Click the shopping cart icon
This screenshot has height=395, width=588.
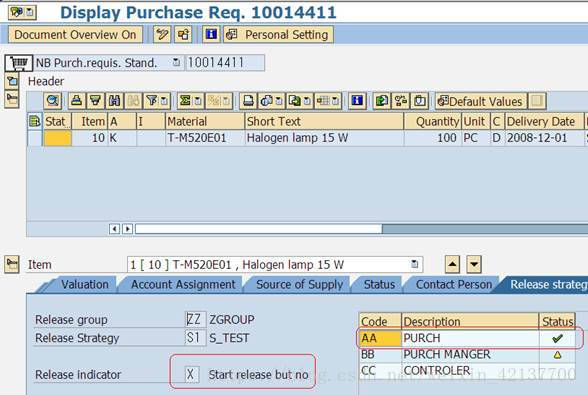click(19, 63)
